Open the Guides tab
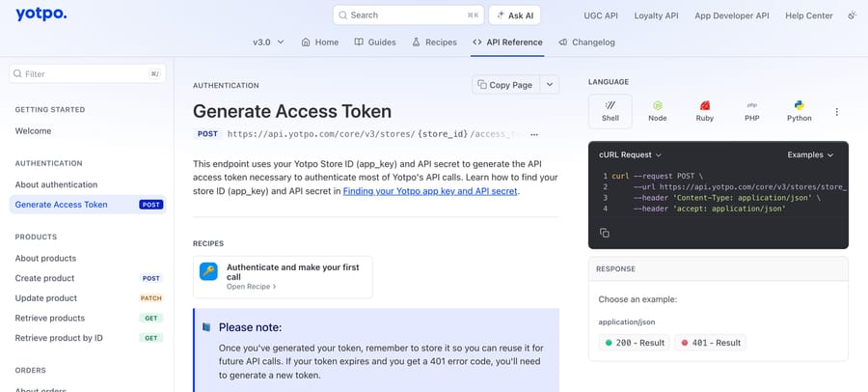Image resolution: width=868 pixels, height=392 pixels. coord(375,42)
